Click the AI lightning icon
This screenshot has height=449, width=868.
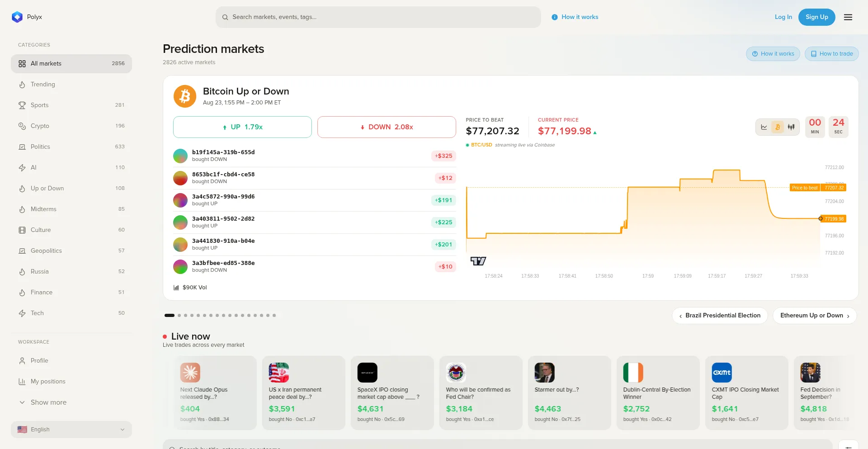pos(22,168)
